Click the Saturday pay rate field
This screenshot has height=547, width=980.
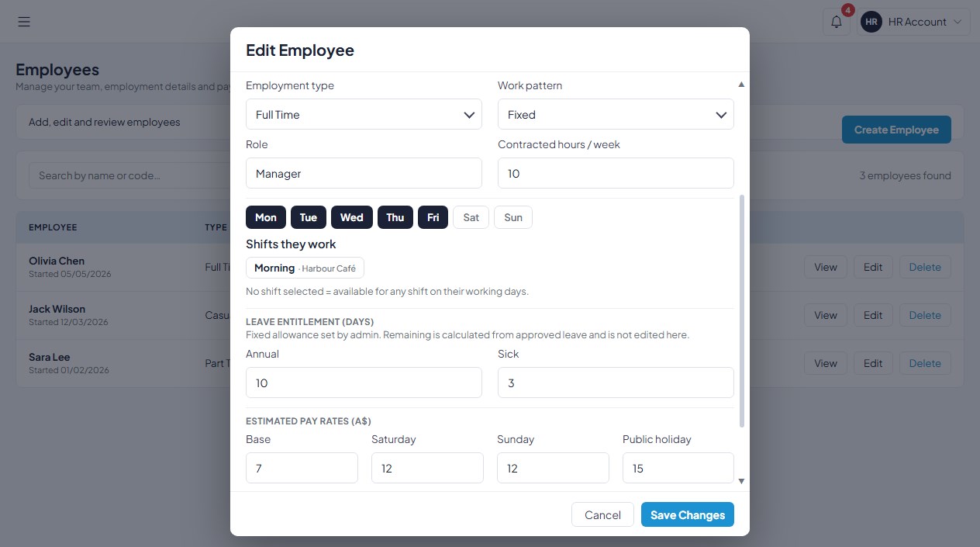427,468
